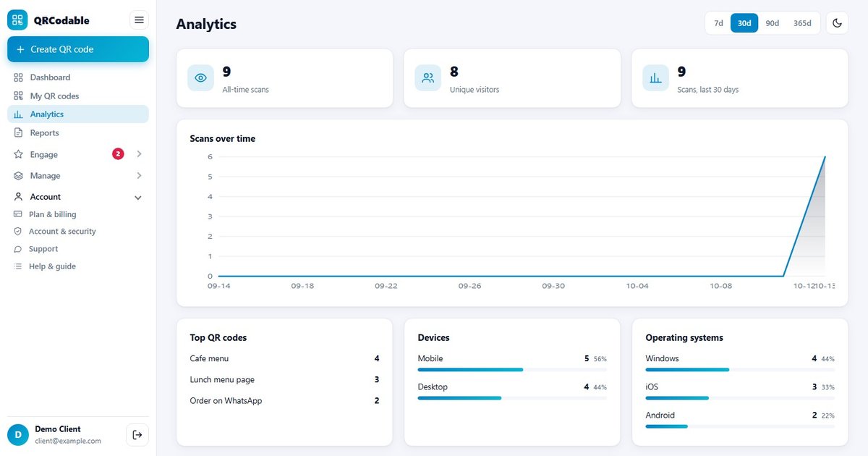868x456 pixels.
Task: Click the My QR codes icon
Action: click(x=19, y=96)
